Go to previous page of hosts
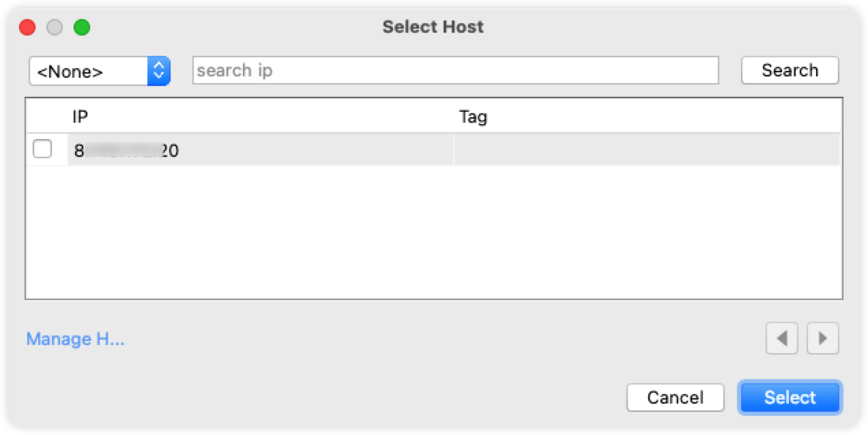Image resolution: width=868 pixels, height=435 pixels. click(x=781, y=338)
